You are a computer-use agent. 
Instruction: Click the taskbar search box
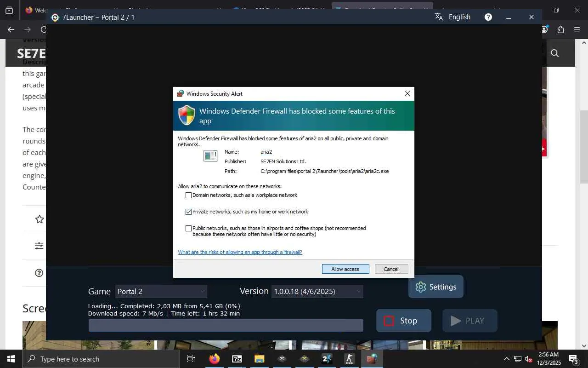(101, 359)
